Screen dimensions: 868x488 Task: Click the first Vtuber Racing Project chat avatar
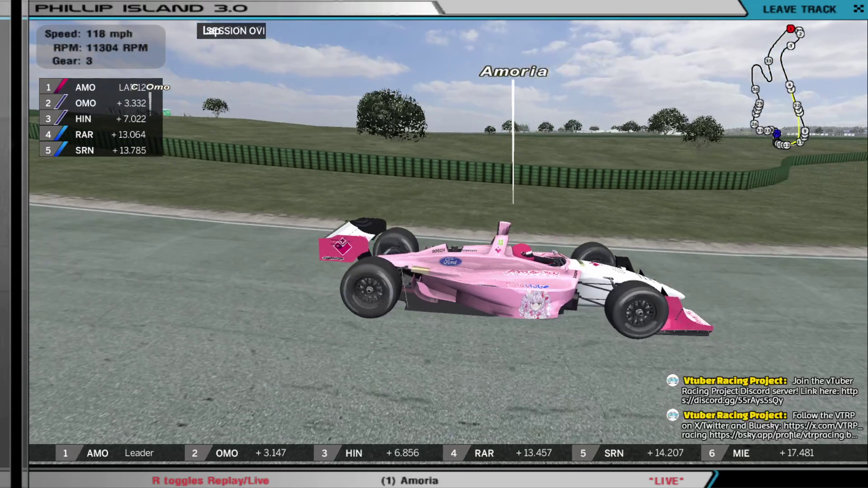coord(672,380)
